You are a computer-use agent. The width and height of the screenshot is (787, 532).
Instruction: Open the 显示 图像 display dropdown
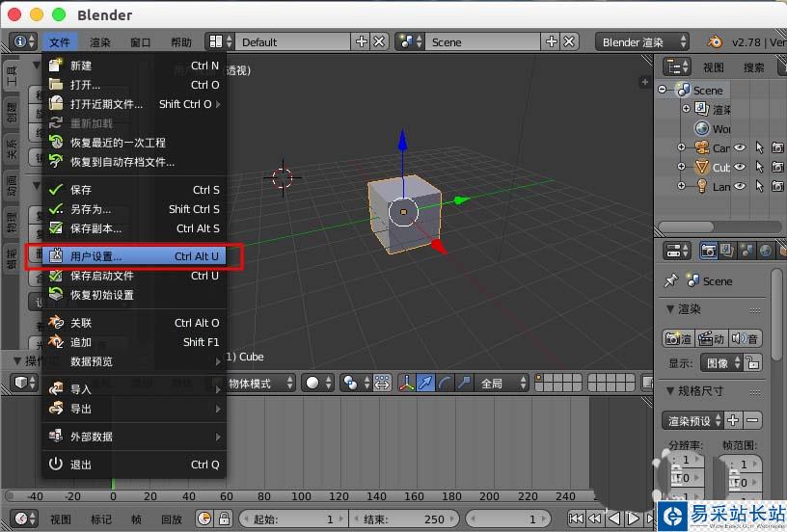721,363
